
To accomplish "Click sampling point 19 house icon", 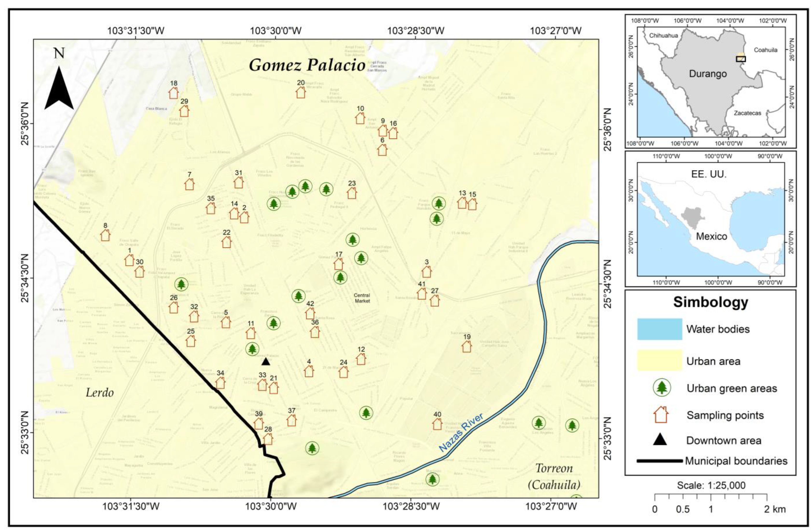I will click(467, 347).
